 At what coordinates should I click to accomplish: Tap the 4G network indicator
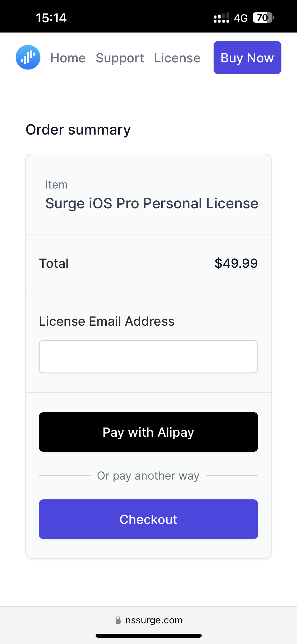[x=241, y=18]
